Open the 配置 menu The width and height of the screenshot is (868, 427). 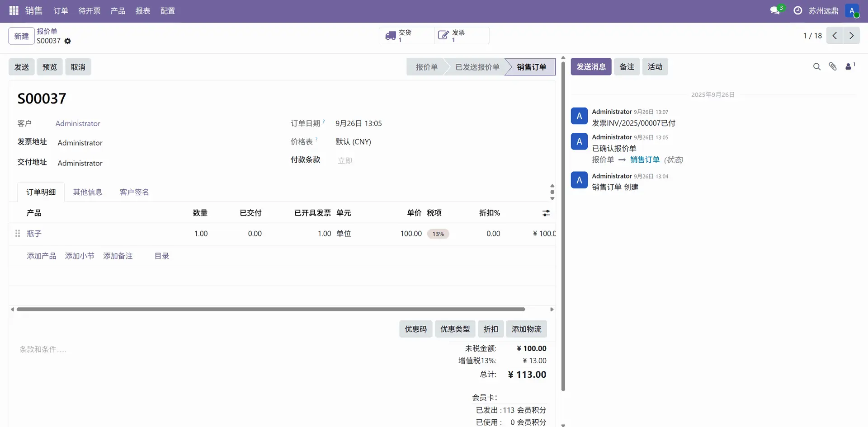tap(167, 11)
